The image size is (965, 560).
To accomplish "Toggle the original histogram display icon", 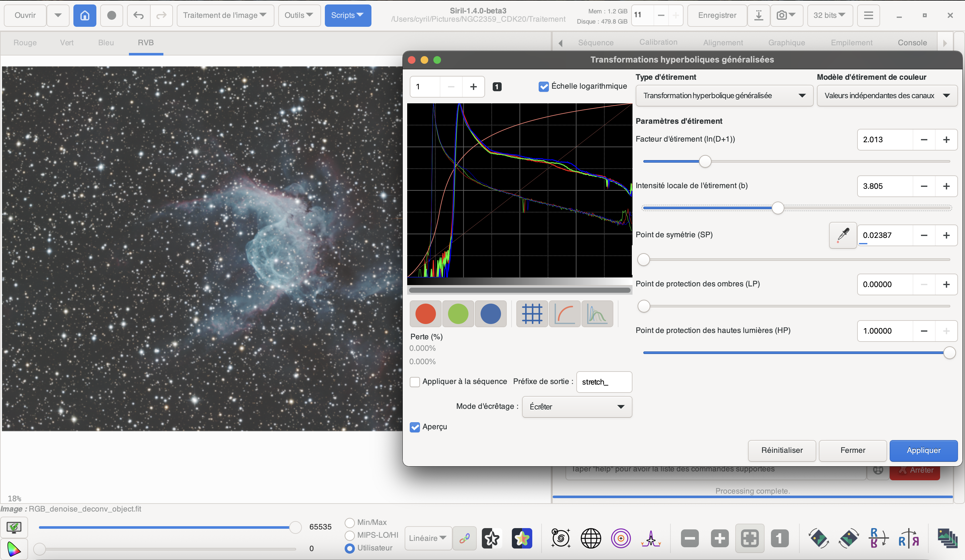I will (597, 314).
